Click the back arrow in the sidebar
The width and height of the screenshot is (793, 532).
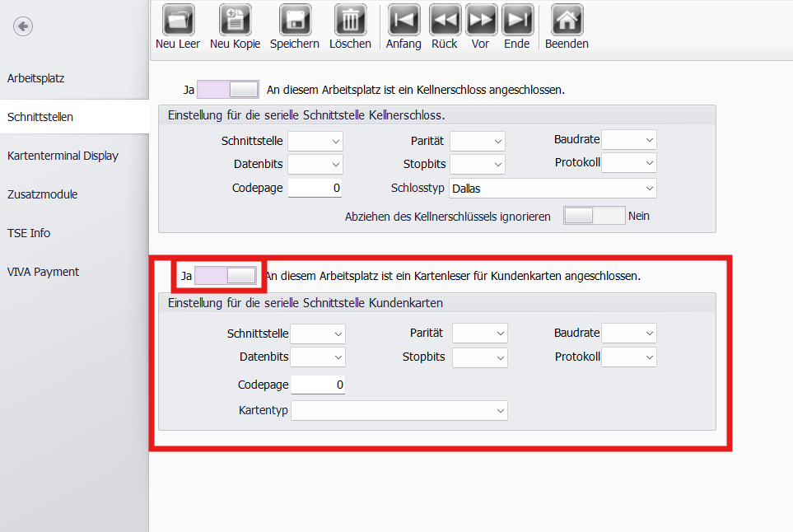point(23,26)
